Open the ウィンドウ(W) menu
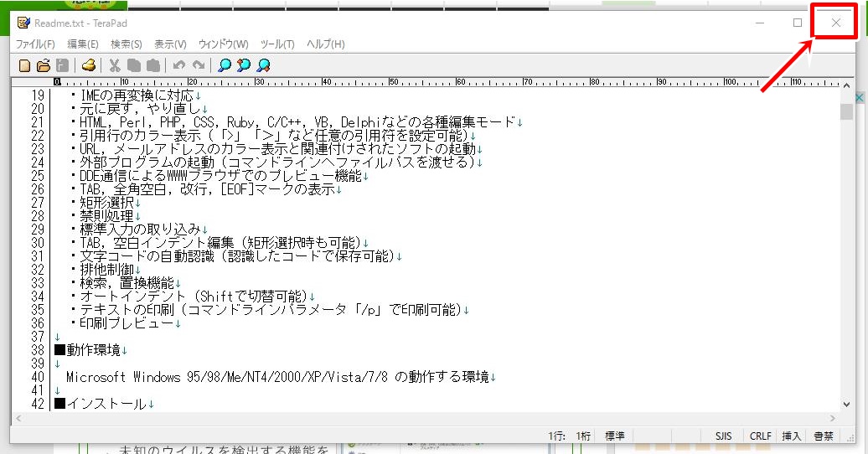This screenshot has height=454, width=868. (x=224, y=44)
